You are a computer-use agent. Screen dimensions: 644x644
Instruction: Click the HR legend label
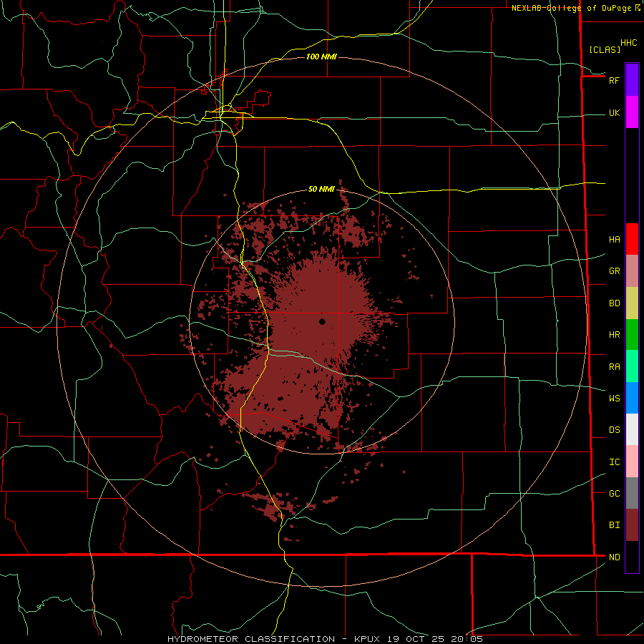tap(614, 335)
